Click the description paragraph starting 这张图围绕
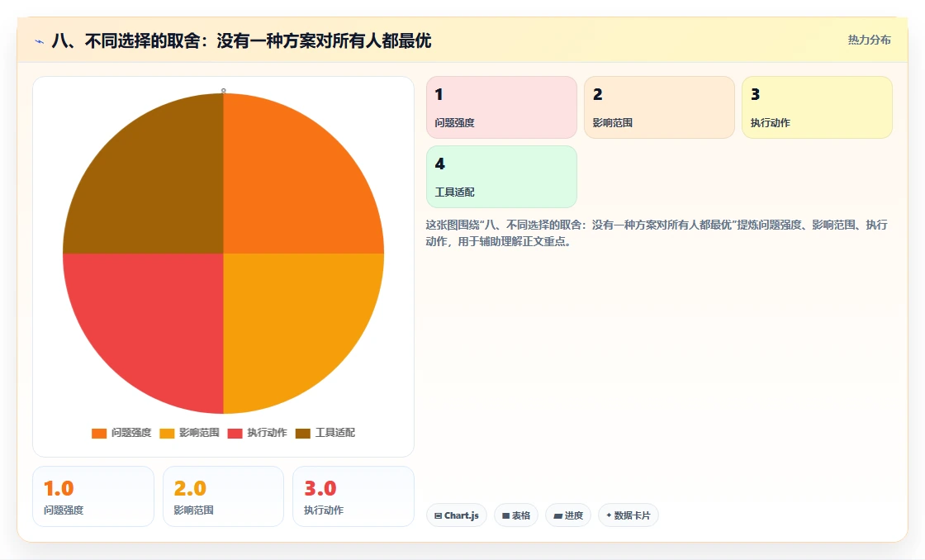 (657, 233)
